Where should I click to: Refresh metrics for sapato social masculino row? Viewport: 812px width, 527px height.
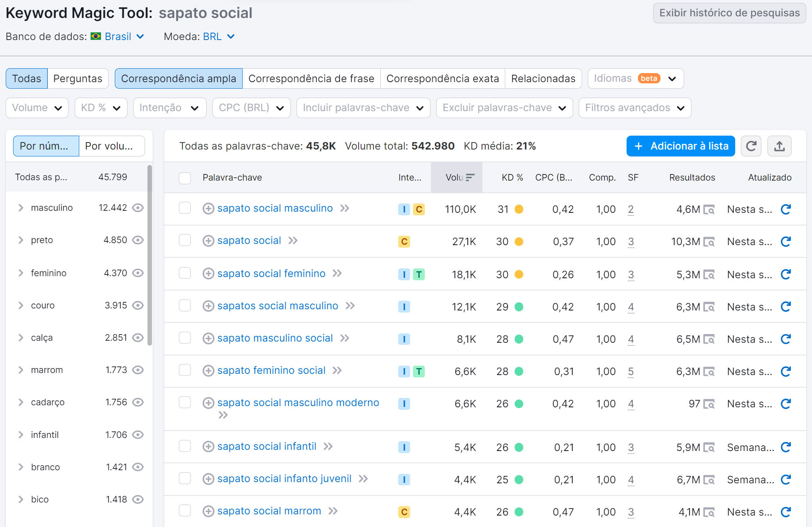coord(785,209)
